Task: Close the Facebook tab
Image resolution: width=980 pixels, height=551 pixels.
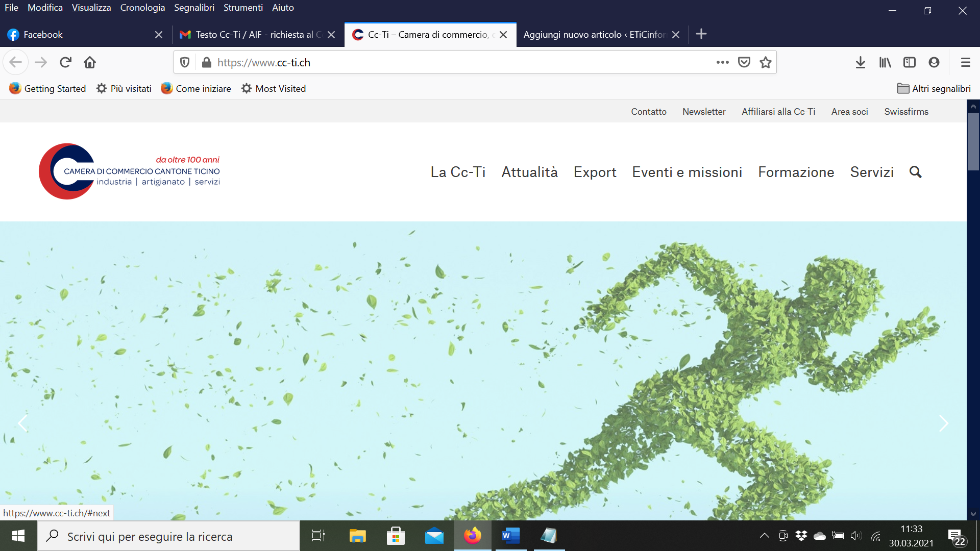Action: [x=159, y=35]
